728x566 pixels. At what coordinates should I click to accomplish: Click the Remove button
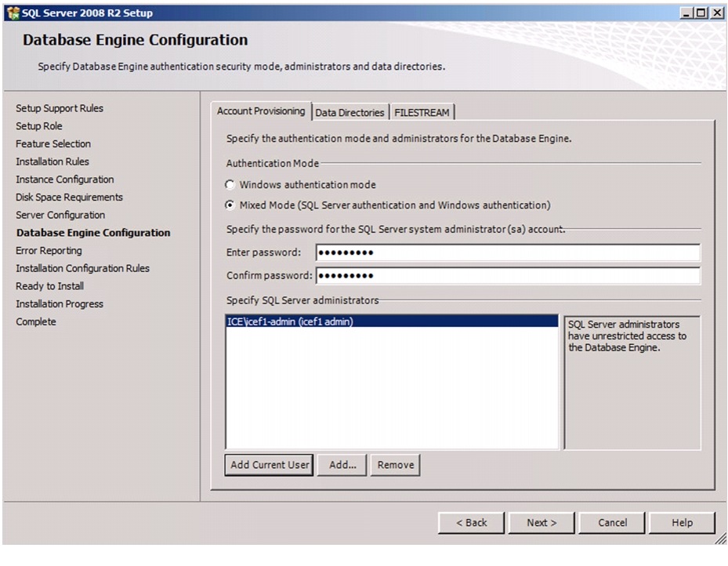(396, 465)
